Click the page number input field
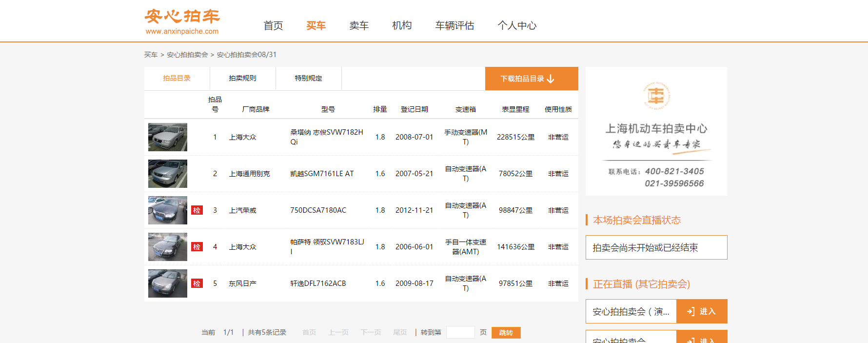Viewport: 868px width, 343px height. coord(460,332)
